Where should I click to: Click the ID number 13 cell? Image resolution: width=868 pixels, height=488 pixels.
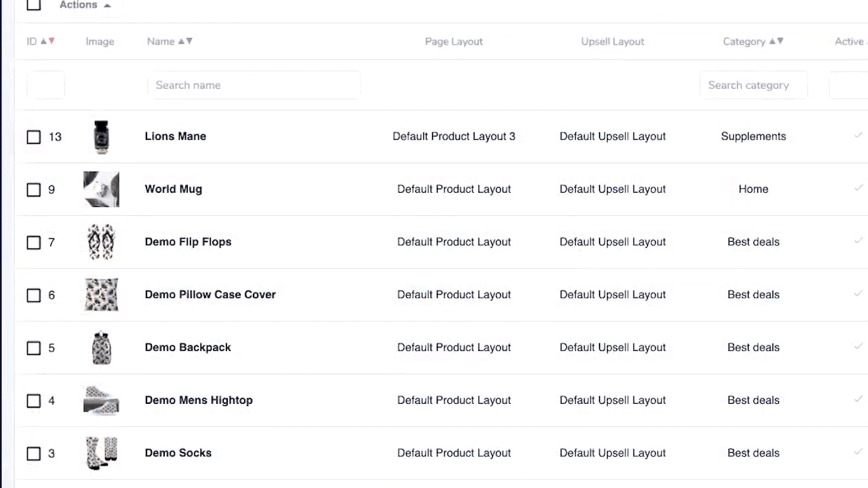click(x=55, y=136)
